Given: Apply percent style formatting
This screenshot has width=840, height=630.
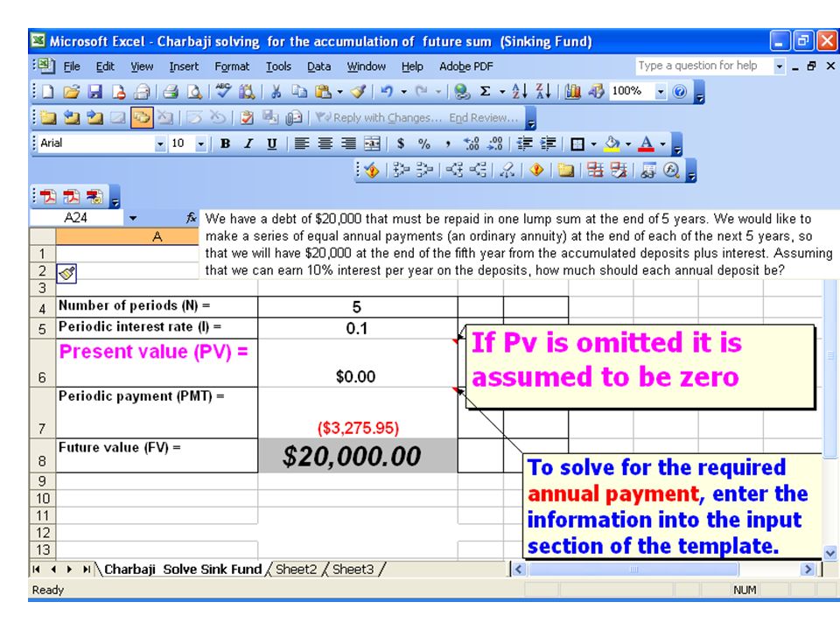Looking at the screenshot, I should [424, 143].
